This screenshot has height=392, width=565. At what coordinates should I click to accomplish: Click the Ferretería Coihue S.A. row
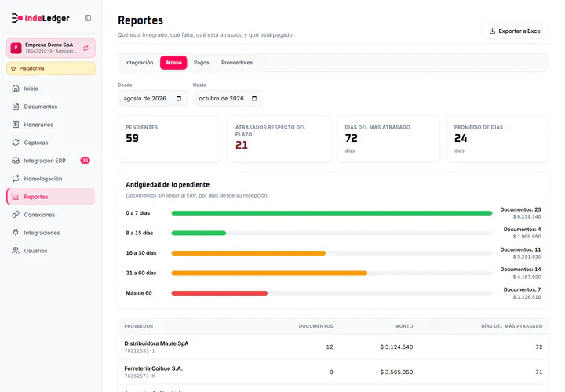pyautogui.click(x=334, y=372)
